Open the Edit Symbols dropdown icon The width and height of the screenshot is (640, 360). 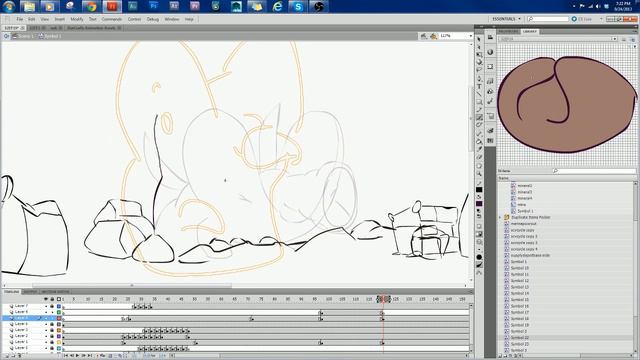click(433, 36)
